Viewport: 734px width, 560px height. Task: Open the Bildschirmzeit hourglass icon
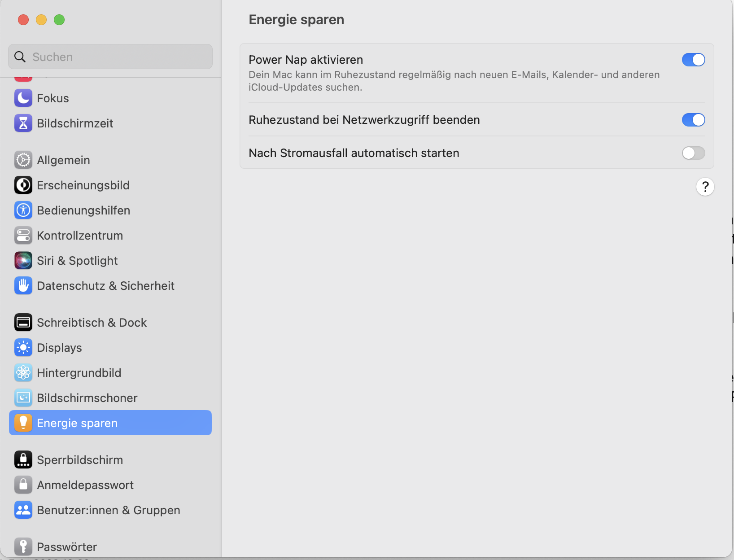click(23, 123)
